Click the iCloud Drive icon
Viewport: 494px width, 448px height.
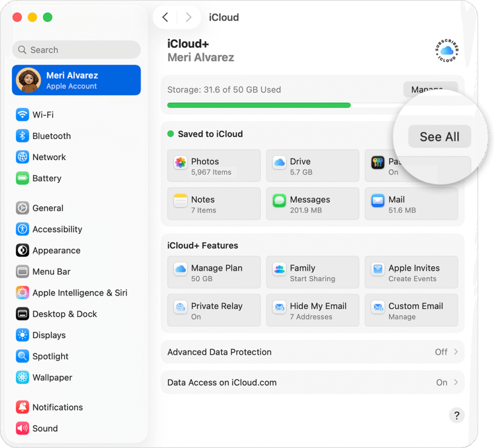coord(279,163)
